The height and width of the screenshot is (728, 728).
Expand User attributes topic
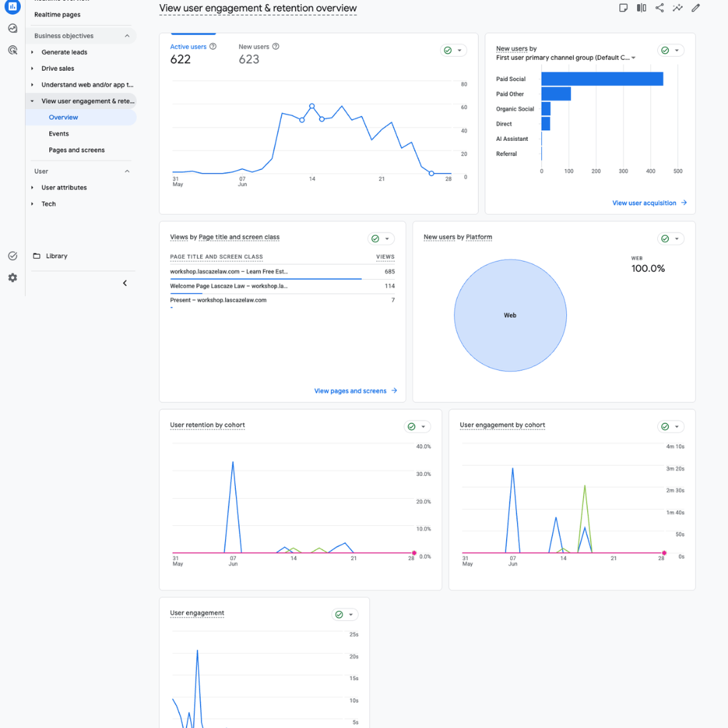click(x=32, y=187)
